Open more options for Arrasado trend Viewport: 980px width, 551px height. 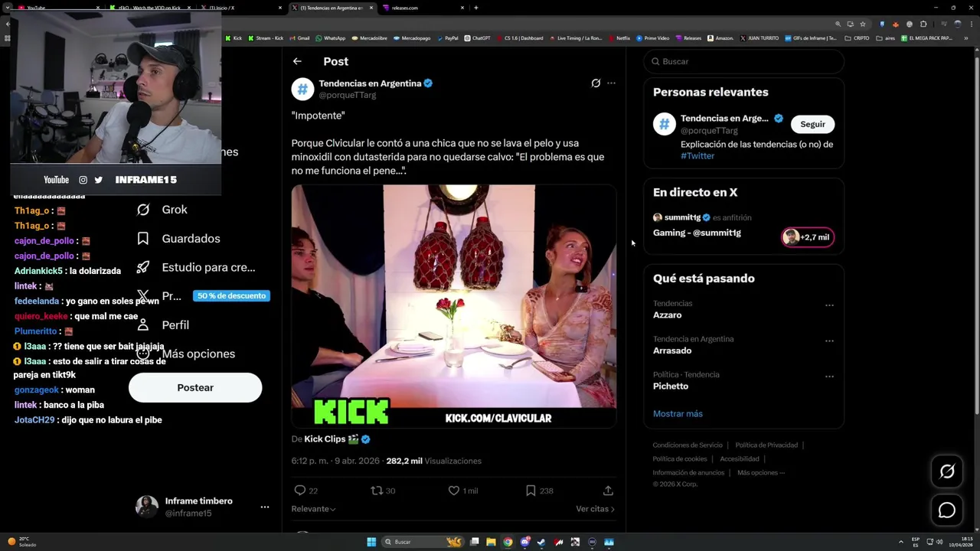point(829,341)
